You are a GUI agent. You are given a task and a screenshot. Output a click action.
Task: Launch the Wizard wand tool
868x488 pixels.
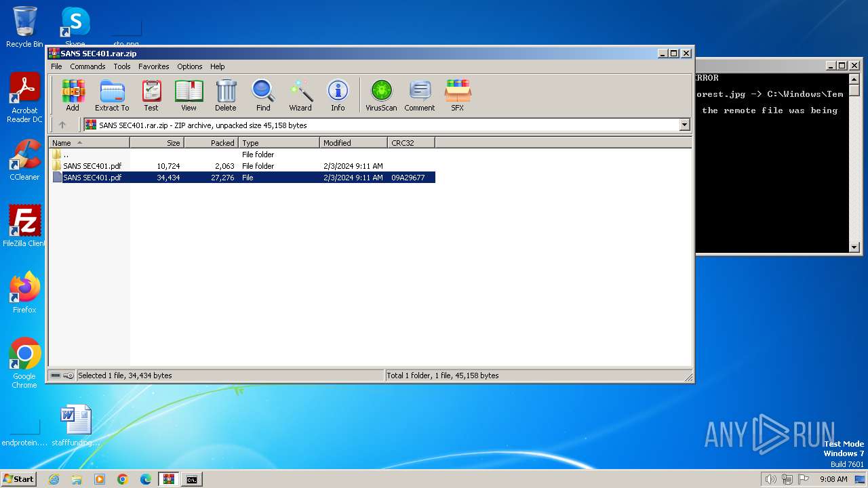(x=300, y=95)
